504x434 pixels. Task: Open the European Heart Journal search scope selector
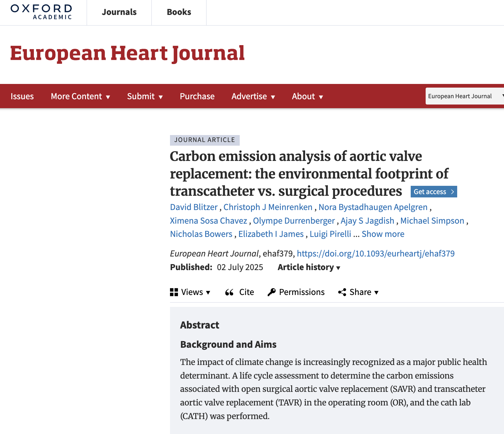pos(464,97)
